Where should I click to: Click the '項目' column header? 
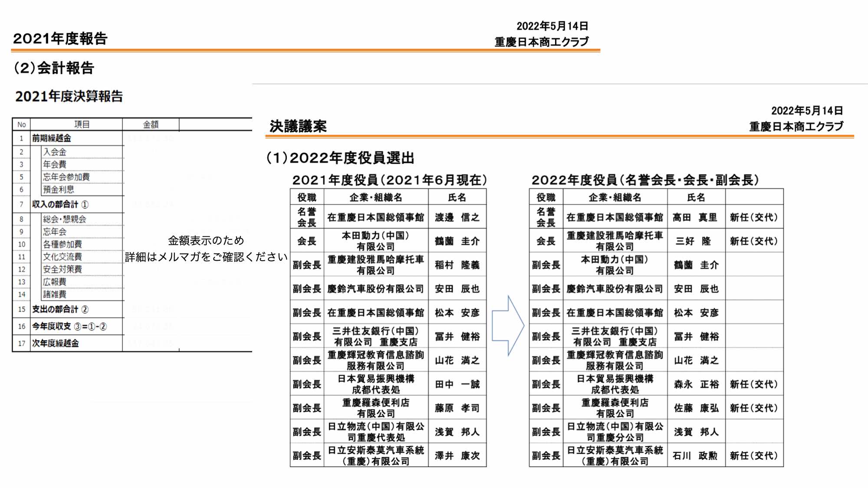pyautogui.click(x=82, y=124)
